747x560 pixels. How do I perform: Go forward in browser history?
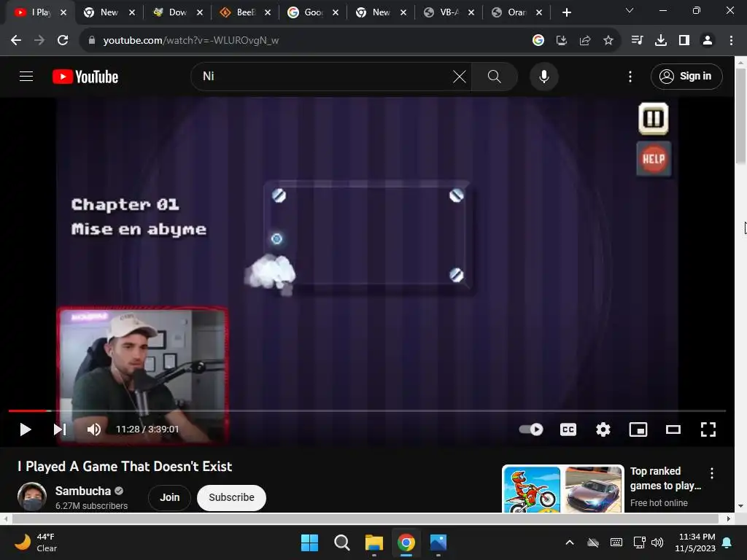pyautogui.click(x=39, y=41)
